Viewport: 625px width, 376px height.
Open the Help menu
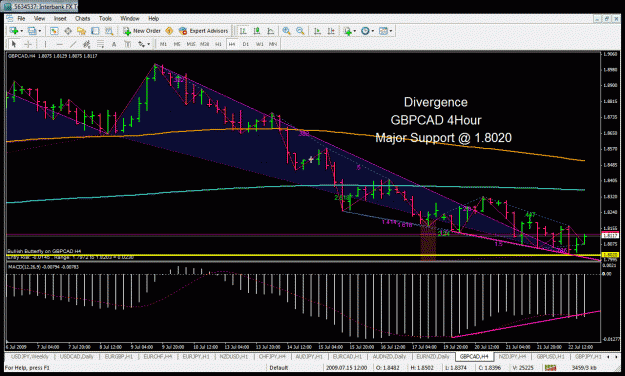153,18
